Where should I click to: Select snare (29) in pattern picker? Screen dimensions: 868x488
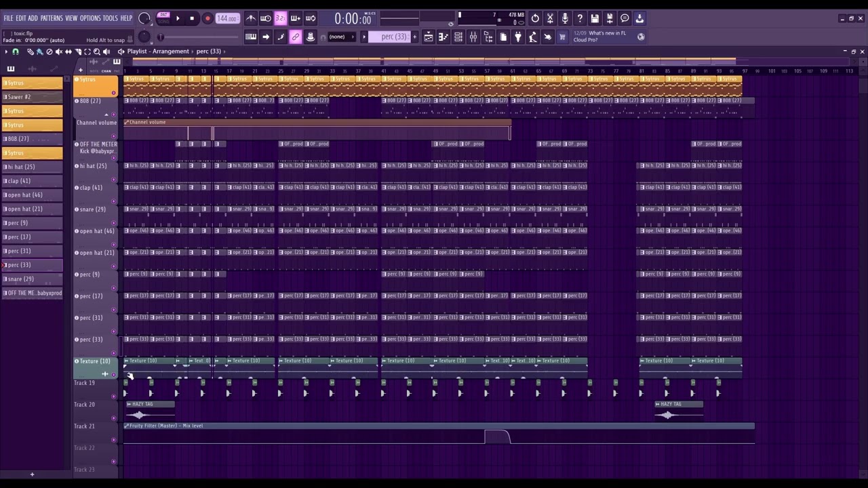point(33,279)
